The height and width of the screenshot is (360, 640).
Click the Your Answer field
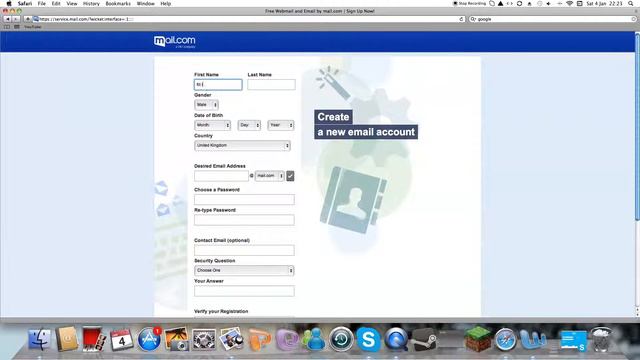pyautogui.click(x=244, y=291)
